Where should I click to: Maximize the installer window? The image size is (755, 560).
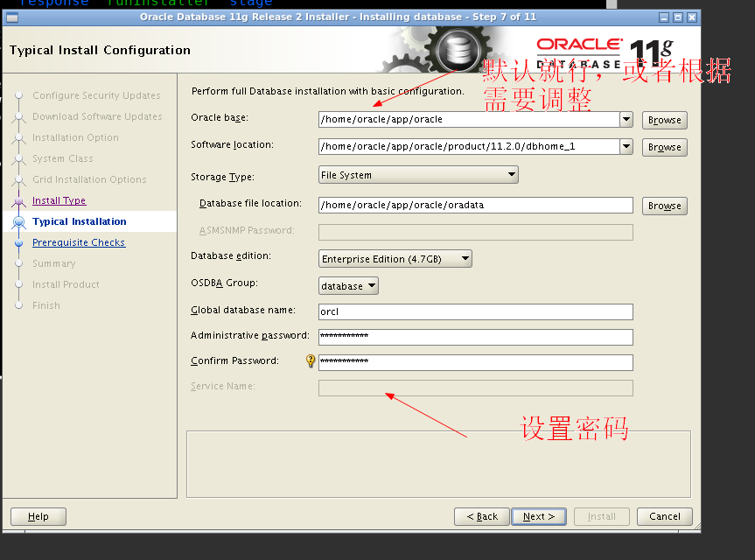pos(678,17)
